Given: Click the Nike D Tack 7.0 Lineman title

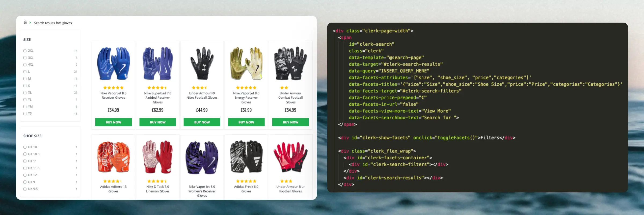Looking at the screenshot, I should click(x=158, y=189).
